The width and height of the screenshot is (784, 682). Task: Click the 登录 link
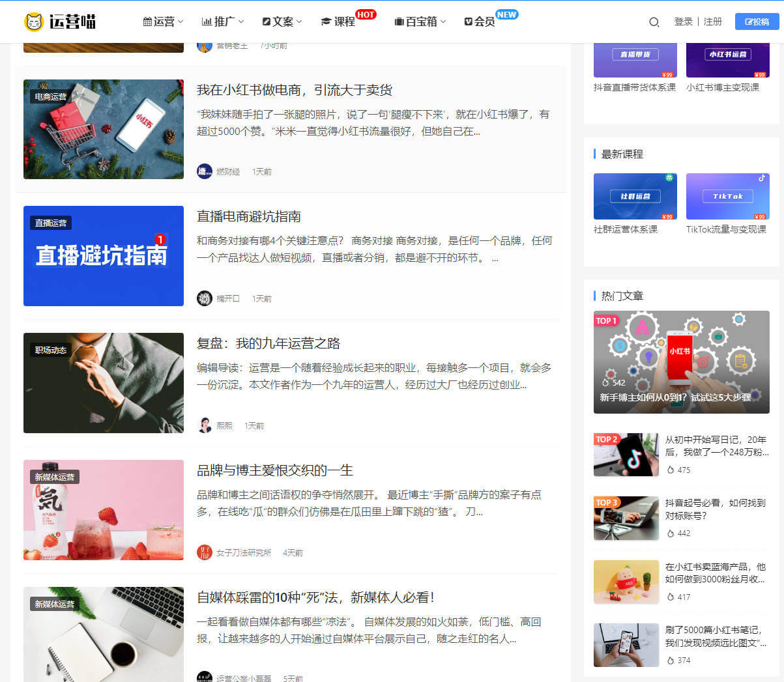pos(683,21)
